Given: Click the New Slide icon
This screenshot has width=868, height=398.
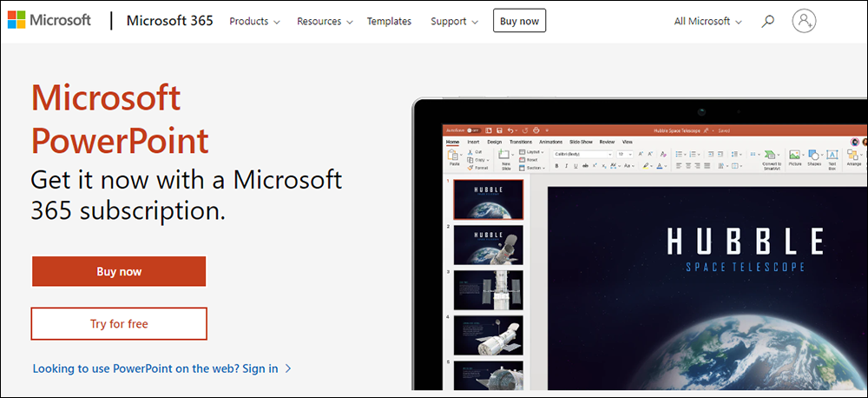Looking at the screenshot, I should point(503,154).
